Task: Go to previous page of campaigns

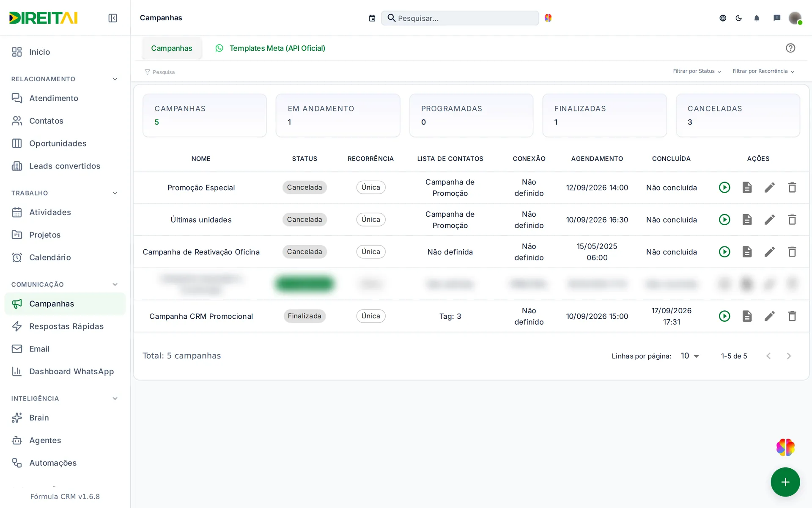Action: [768, 356]
